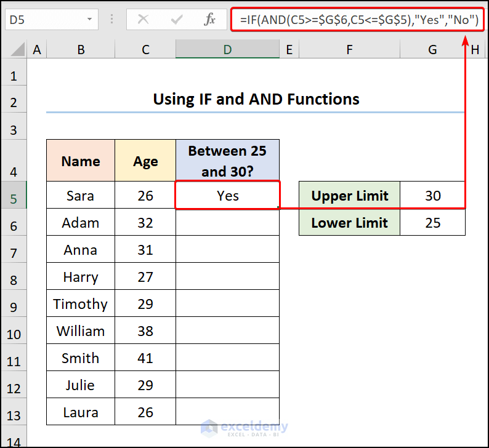This screenshot has width=489, height=448.
Task: Select column B header
Action: click(x=81, y=49)
